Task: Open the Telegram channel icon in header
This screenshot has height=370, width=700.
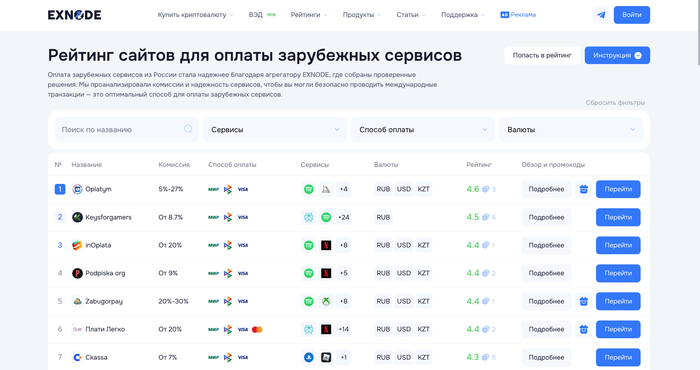Action: (601, 15)
